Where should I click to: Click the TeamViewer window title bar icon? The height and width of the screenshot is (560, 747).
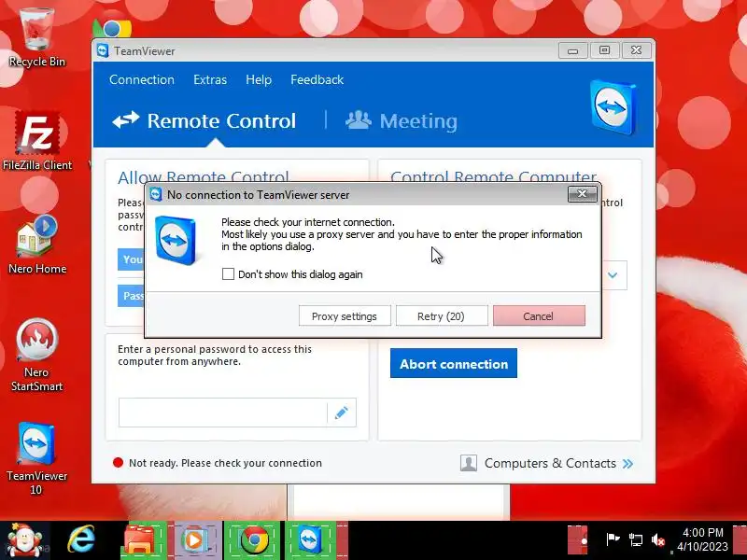click(103, 50)
